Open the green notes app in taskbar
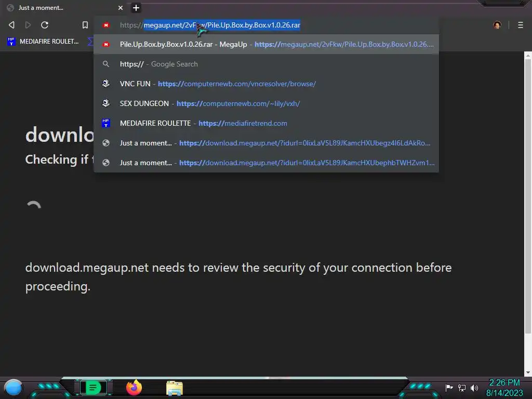532x399 pixels. click(93, 388)
